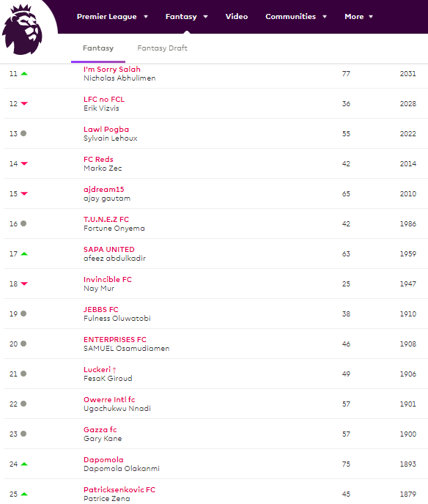Click grey unchanged dot at rank 13

[x=23, y=133]
